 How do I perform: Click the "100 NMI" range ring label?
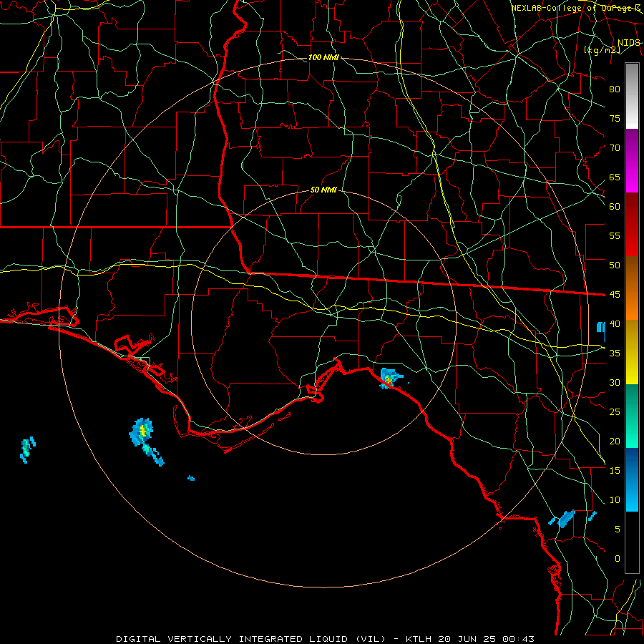point(323,57)
